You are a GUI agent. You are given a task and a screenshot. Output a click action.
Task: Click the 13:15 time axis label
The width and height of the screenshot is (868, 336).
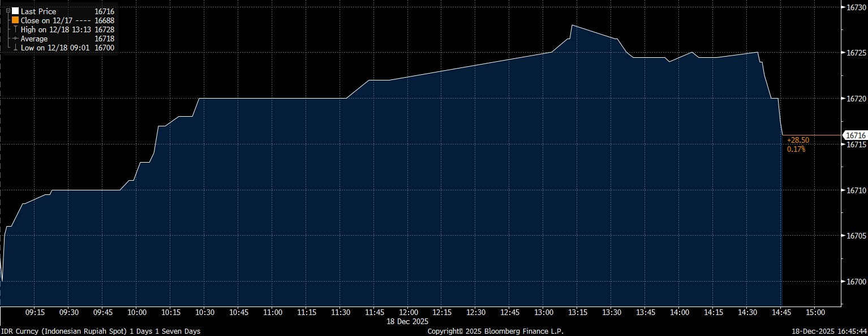(x=577, y=312)
